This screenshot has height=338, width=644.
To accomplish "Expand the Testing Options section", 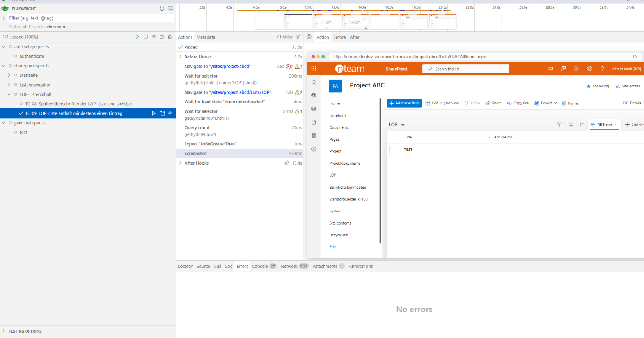I will (4, 331).
